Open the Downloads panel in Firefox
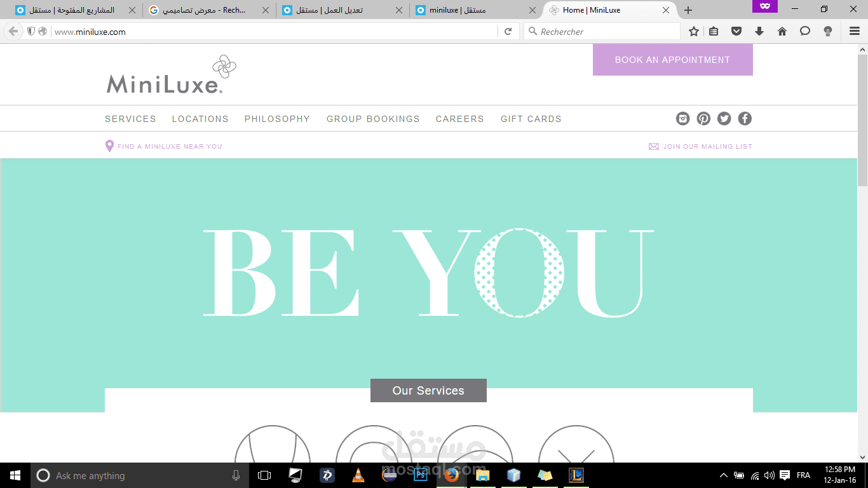 coord(759,30)
